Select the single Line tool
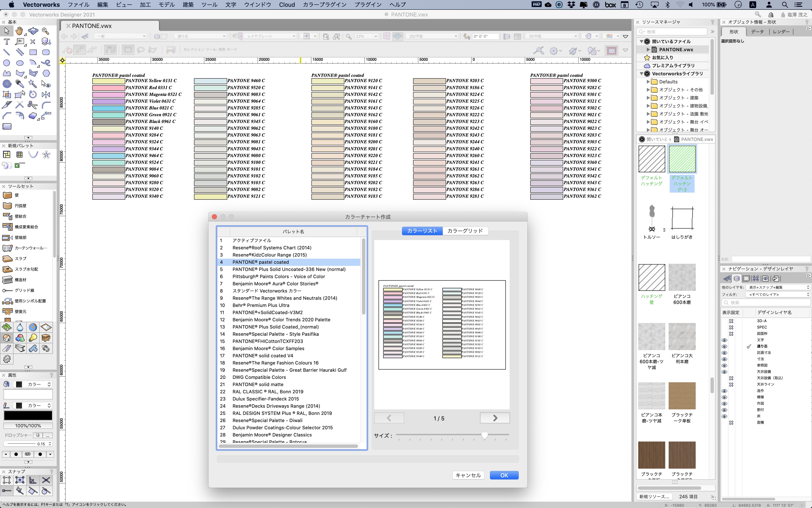This screenshot has height=508, width=812. pyautogui.click(x=7, y=52)
